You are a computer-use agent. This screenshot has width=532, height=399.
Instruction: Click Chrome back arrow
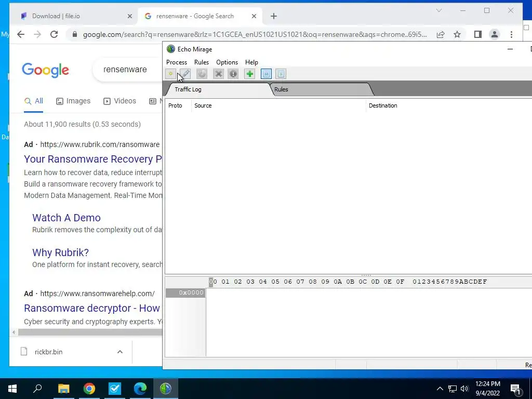point(21,34)
